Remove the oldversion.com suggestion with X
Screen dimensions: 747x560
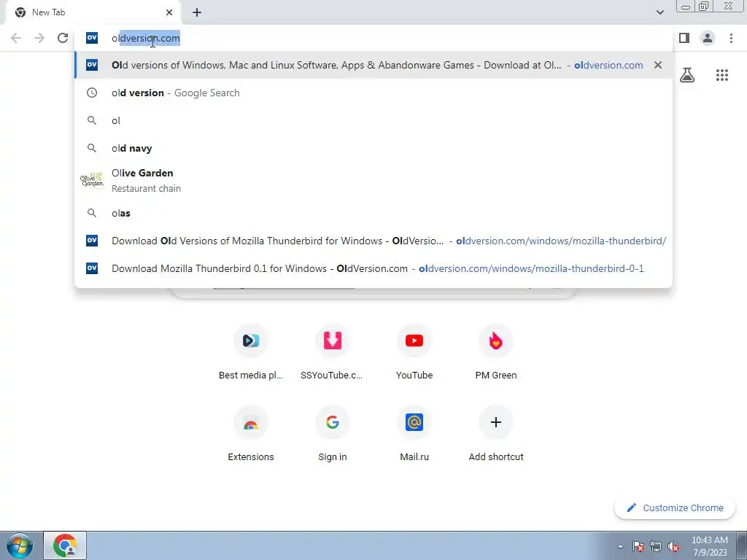point(658,65)
